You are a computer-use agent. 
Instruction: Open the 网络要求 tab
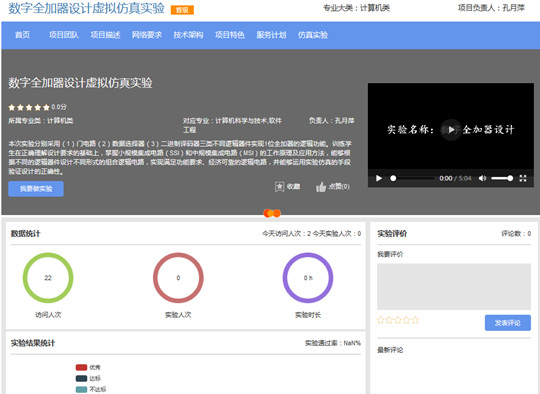coord(147,35)
